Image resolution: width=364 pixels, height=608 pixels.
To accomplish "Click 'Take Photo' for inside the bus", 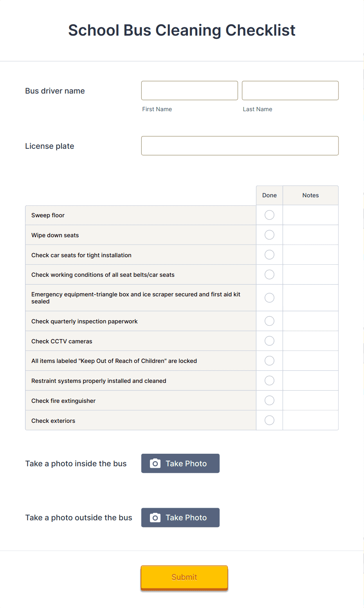I will coord(180,463).
